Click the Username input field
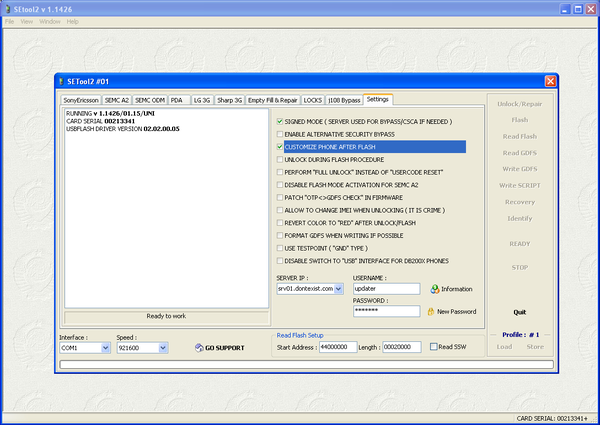Screen dimensions: 600x425 pyautogui.click(x=386, y=288)
